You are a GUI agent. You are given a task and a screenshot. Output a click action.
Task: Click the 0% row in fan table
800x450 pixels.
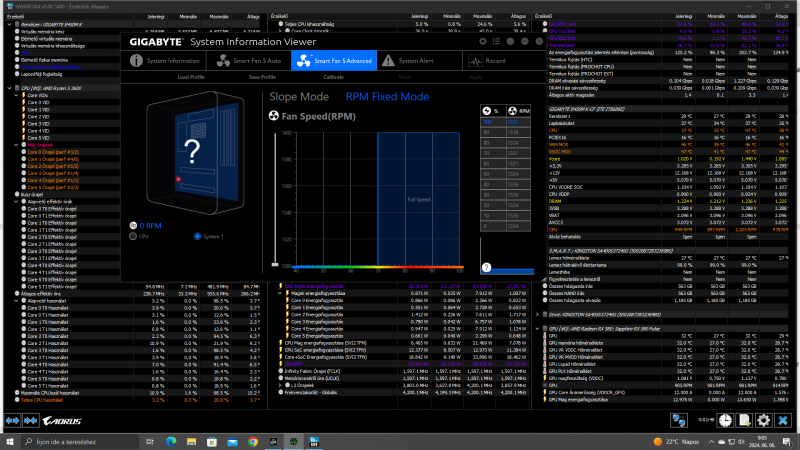[505, 226]
